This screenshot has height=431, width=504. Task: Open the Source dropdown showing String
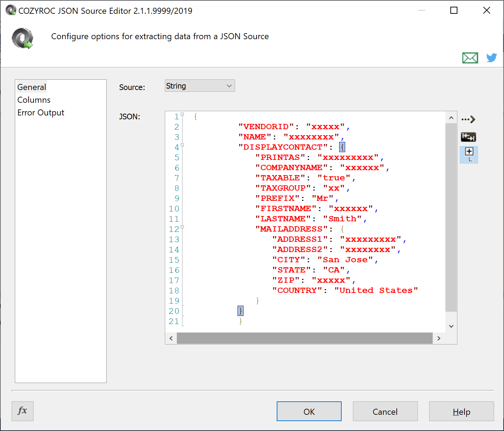coord(200,86)
